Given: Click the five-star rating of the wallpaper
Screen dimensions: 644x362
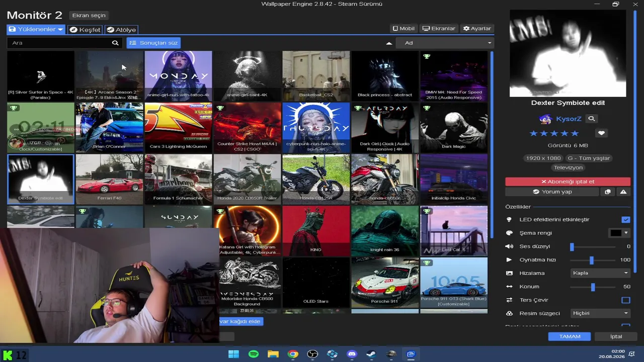Looking at the screenshot, I should (554, 133).
